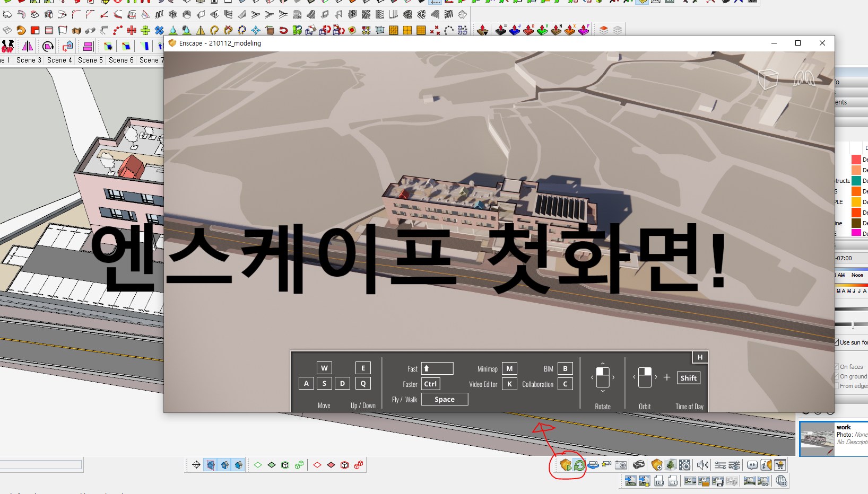The width and height of the screenshot is (868, 494).
Task: Enable VR headset mode in Enscape toolbar
Action: point(639,465)
